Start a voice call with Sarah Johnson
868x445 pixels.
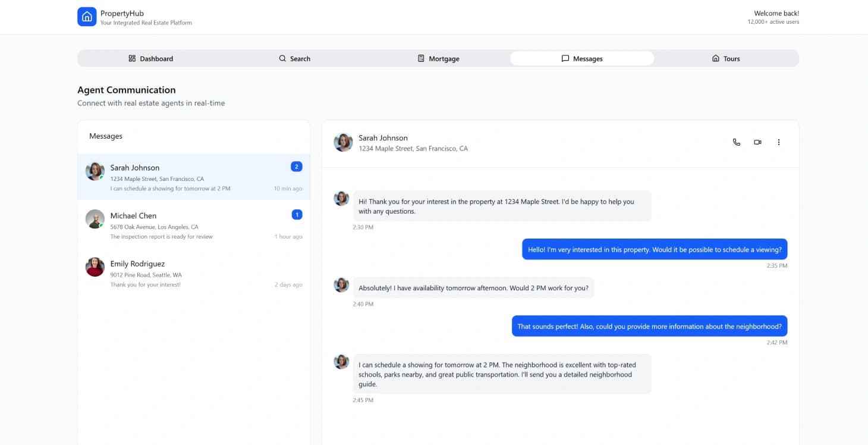(736, 142)
